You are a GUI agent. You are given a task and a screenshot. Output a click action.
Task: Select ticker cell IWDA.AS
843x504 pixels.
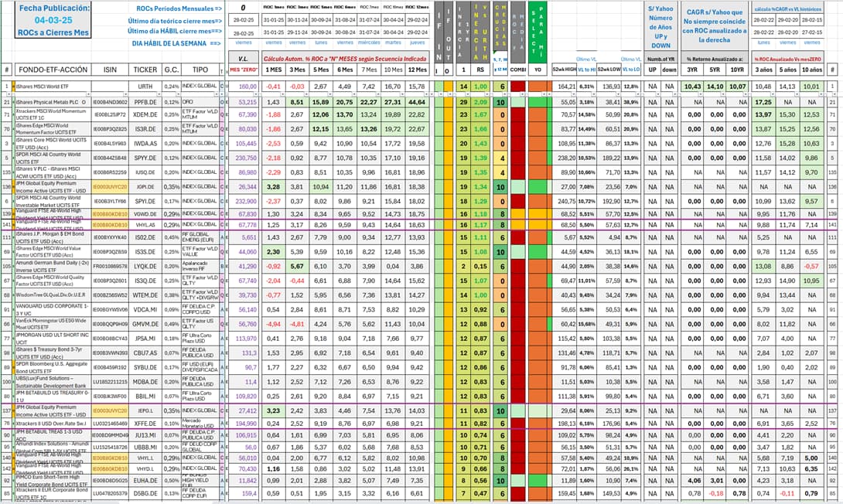pyautogui.click(x=145, y=144)
